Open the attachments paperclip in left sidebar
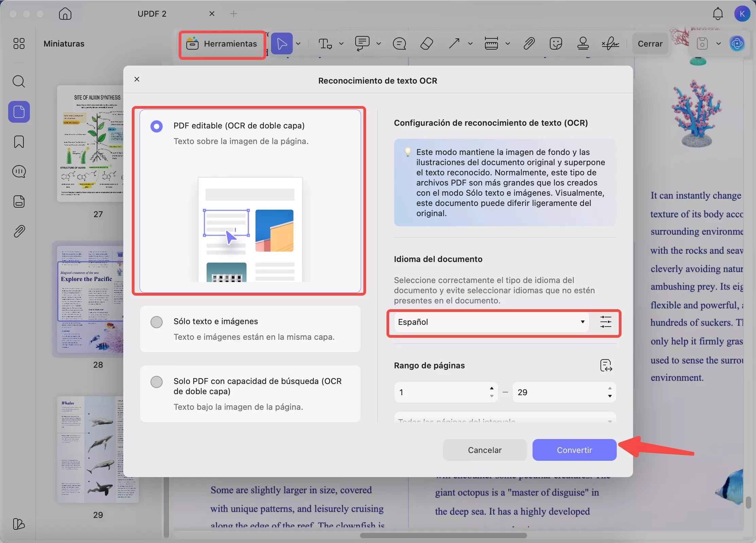 point(19,231)
